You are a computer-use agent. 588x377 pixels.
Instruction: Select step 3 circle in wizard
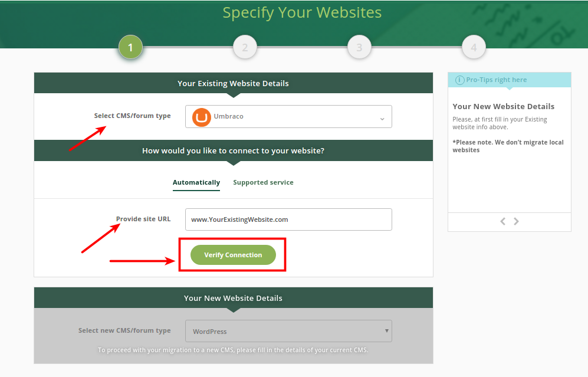tap(359, 47)
